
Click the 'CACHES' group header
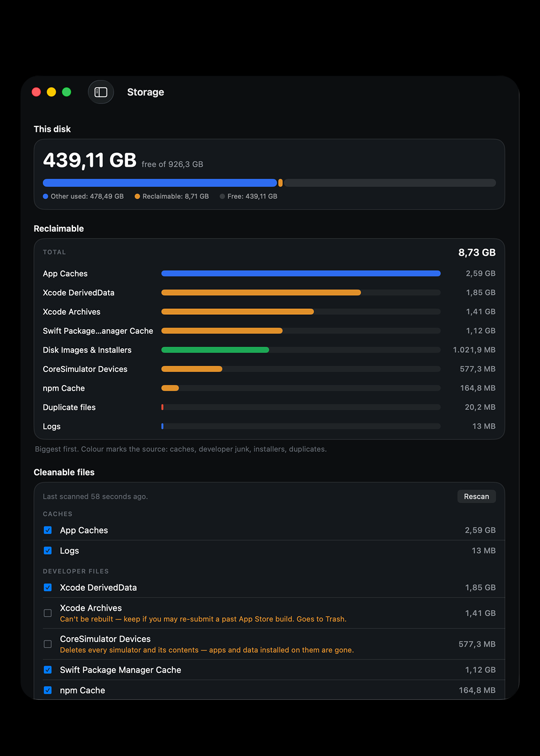(58, 514)
